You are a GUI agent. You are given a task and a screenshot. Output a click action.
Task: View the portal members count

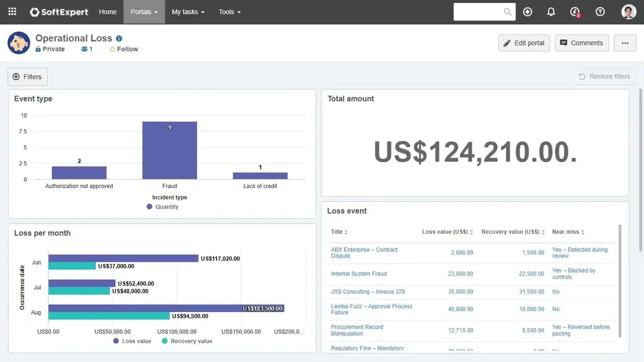pos(87,49)
